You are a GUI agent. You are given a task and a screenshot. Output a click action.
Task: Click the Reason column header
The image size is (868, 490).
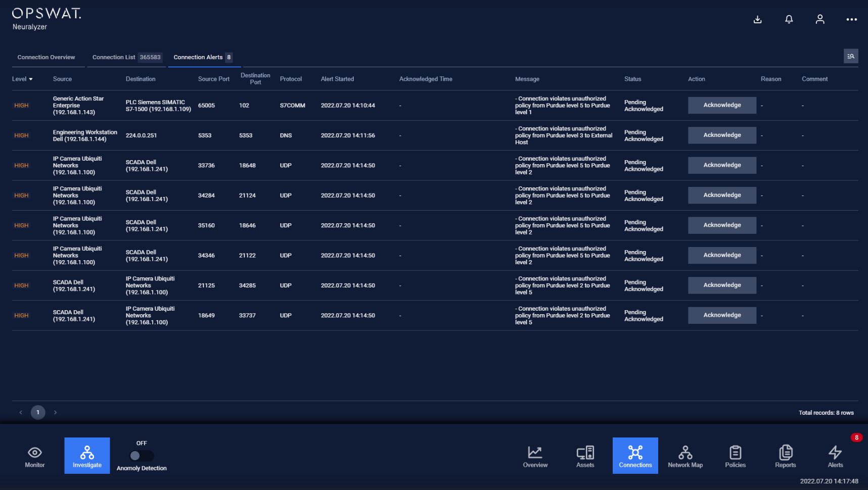pyautogui.click(x=771, y=79)
